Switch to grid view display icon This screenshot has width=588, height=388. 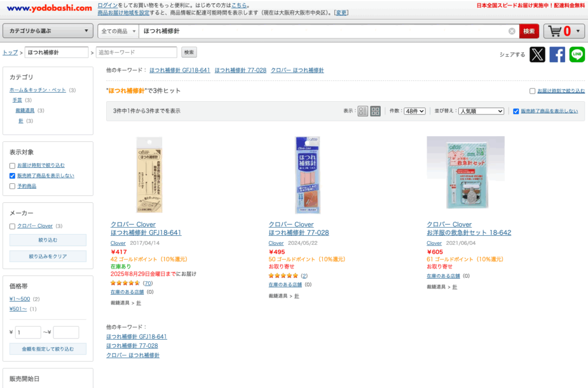point(376,111)
